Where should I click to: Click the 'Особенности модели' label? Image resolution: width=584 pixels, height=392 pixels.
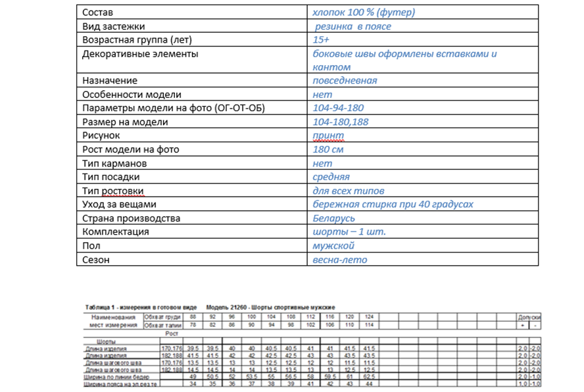(132, 95)
